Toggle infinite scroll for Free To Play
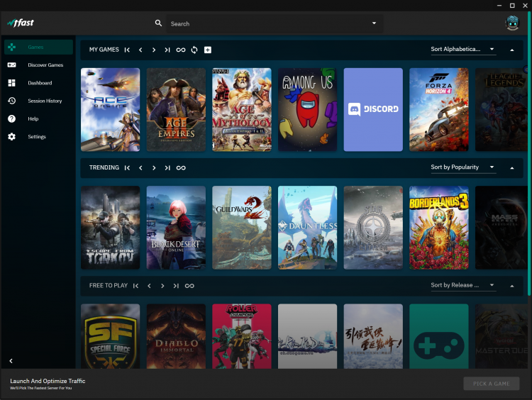 [189, 286]
